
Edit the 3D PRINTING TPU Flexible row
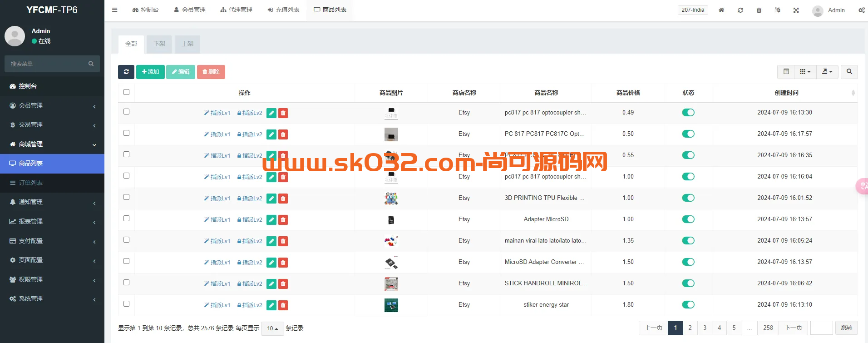271,199
